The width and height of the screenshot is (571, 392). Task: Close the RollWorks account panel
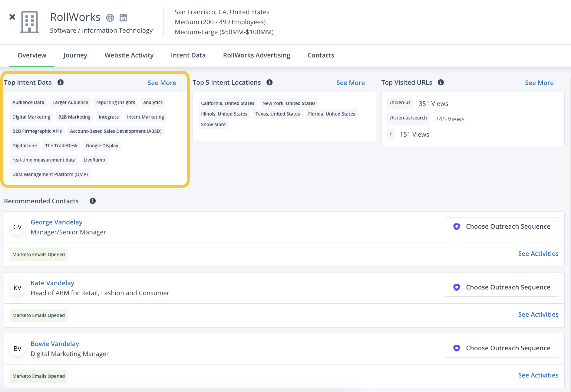coord(12,17)
